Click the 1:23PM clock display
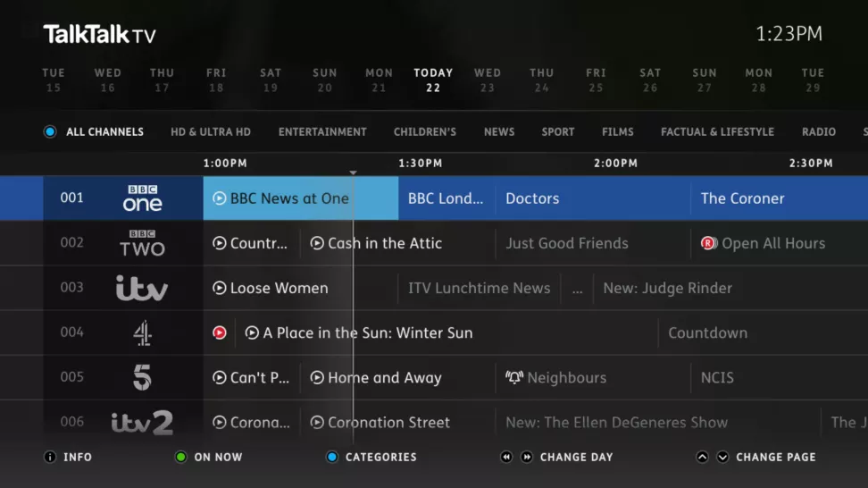868x488 pixels. tap(789, 34)
